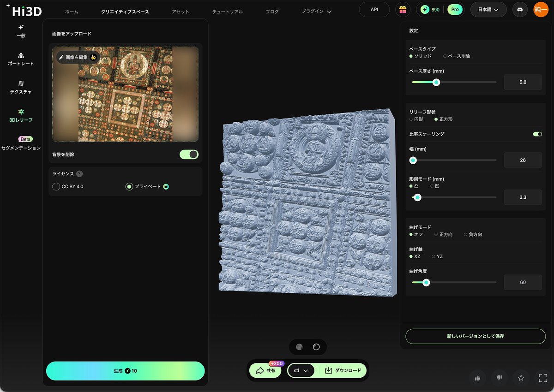Screen dimensions: 554x392
Task: Click the license help question mark
Action: pos(79,174)
